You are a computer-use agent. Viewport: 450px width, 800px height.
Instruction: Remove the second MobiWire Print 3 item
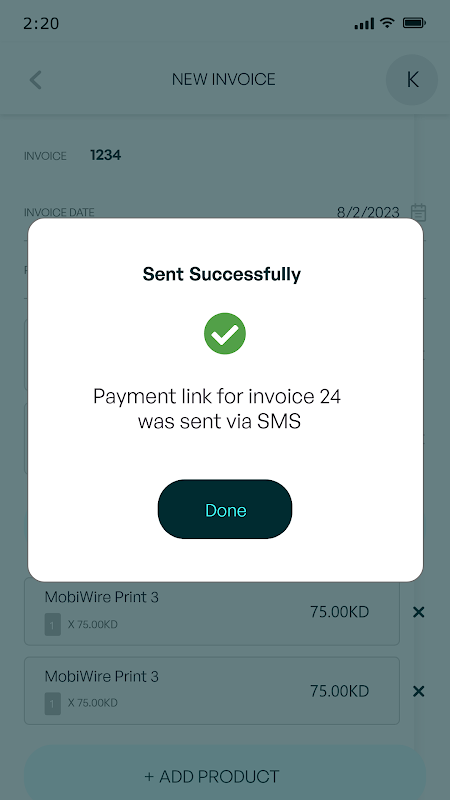[418, 691]
